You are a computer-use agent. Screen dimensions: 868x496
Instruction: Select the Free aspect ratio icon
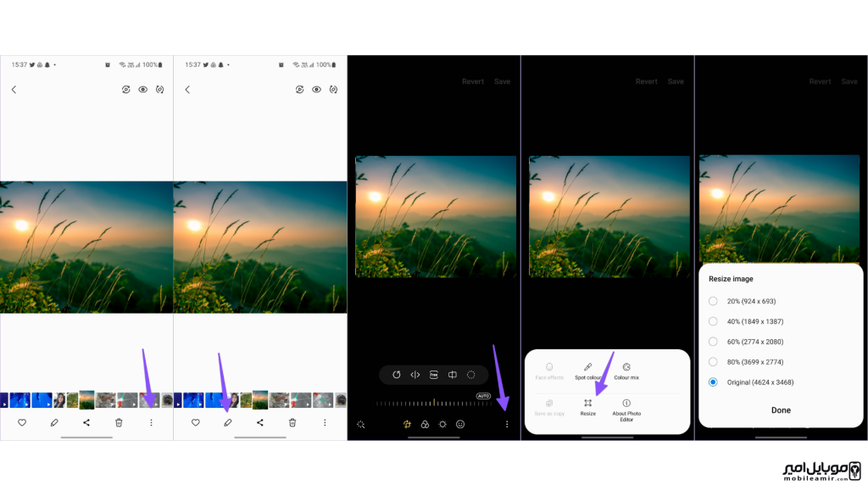point(434,375)
